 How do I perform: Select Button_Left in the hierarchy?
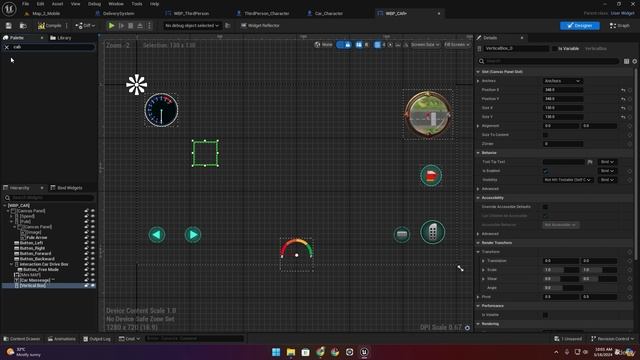(31, 243)
